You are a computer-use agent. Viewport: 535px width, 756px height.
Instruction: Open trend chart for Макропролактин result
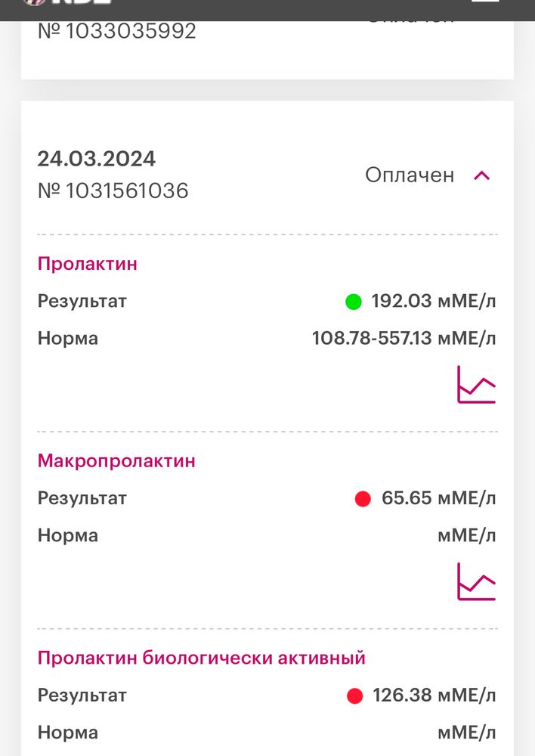[x=476, y=581]
